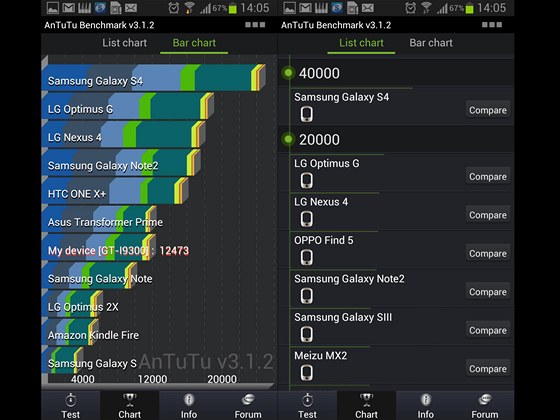Tap the alarm clock icon in left status bar

(x=174, y=8)
